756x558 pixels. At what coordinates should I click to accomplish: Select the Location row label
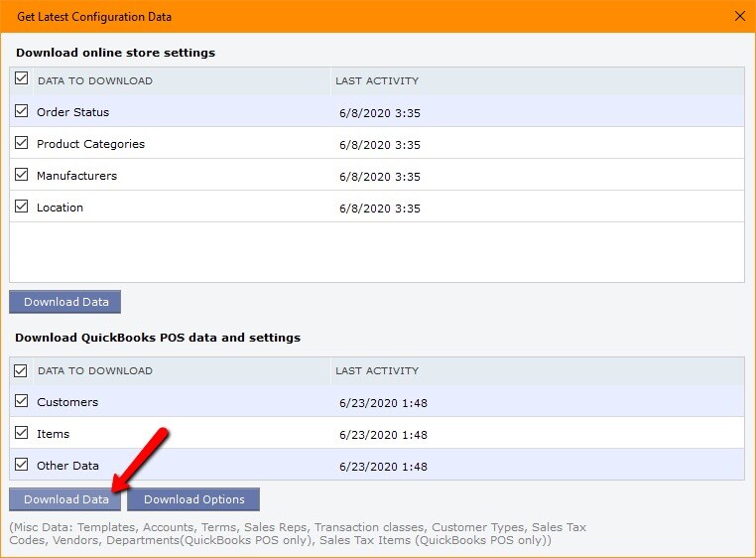coord(60,208)
